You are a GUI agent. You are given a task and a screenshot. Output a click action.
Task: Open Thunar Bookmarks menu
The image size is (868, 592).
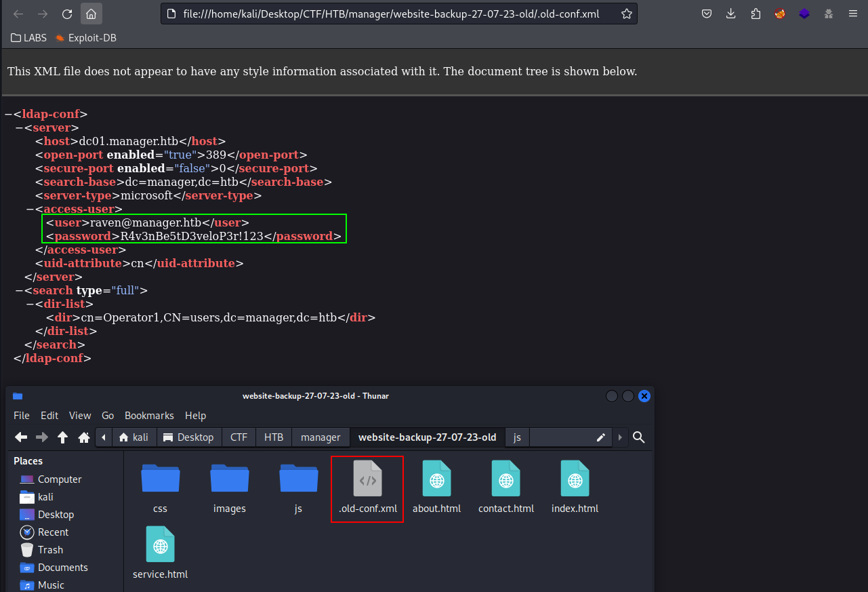point(149,416)
